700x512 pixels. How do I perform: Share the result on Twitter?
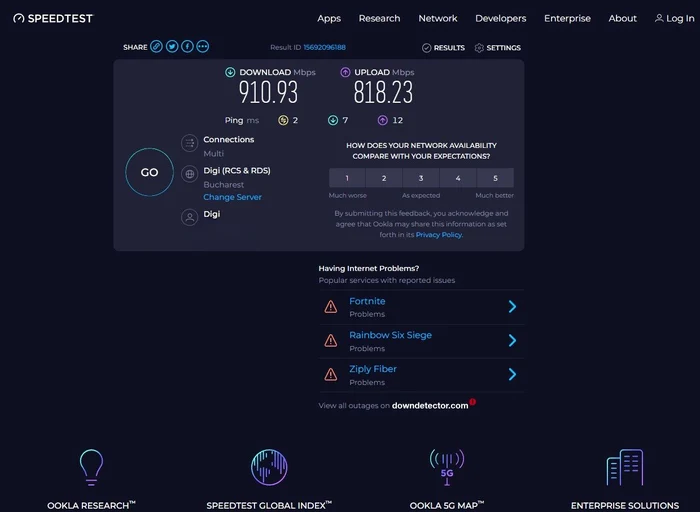click(x=172, y=46)
